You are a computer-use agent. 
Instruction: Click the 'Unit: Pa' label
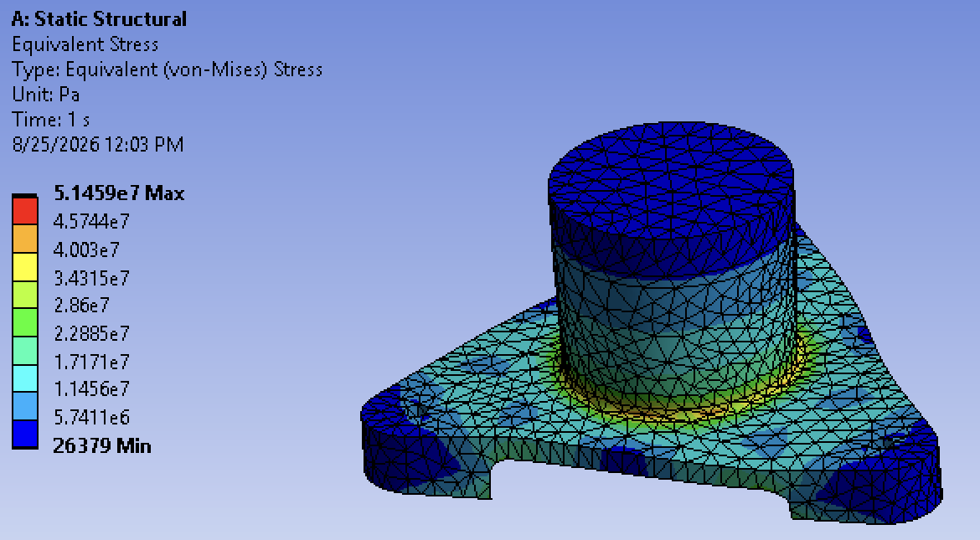tap(45, 95)
